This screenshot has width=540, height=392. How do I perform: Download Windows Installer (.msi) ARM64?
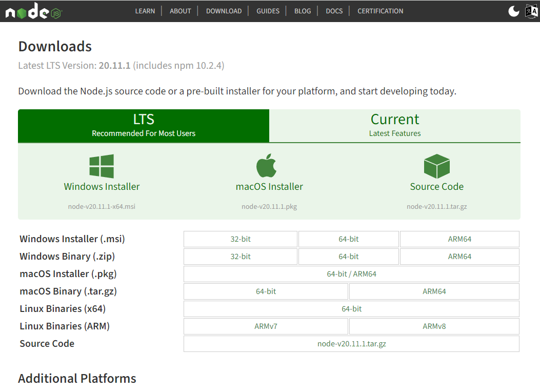[x=459, y=239]
